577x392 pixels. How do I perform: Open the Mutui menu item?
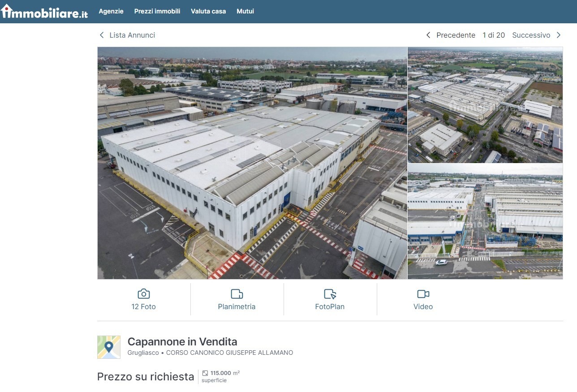point(245,11)
